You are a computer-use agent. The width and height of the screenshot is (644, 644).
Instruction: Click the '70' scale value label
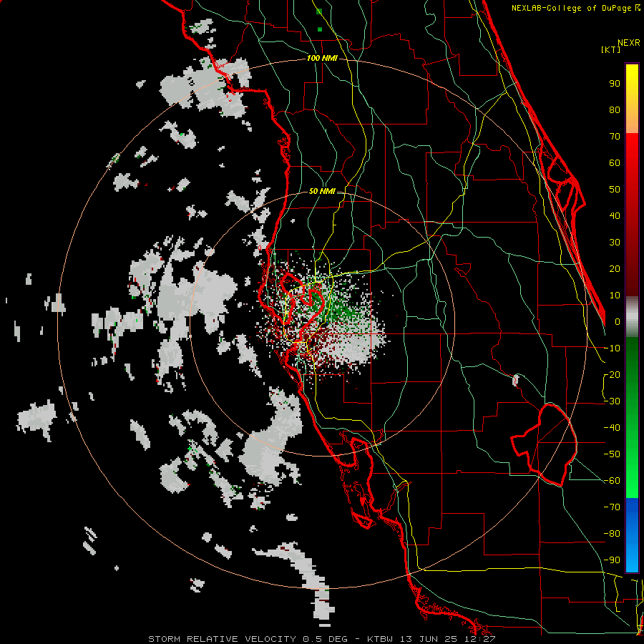615,137
